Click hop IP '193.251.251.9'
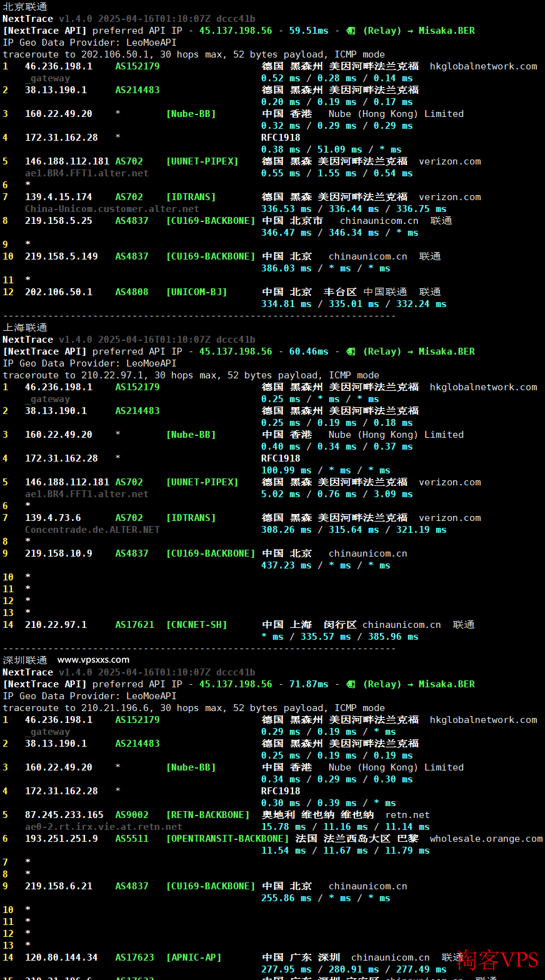The height and width of the screenshot is (980, 545). pyautogui.click(x=61, y=839)
